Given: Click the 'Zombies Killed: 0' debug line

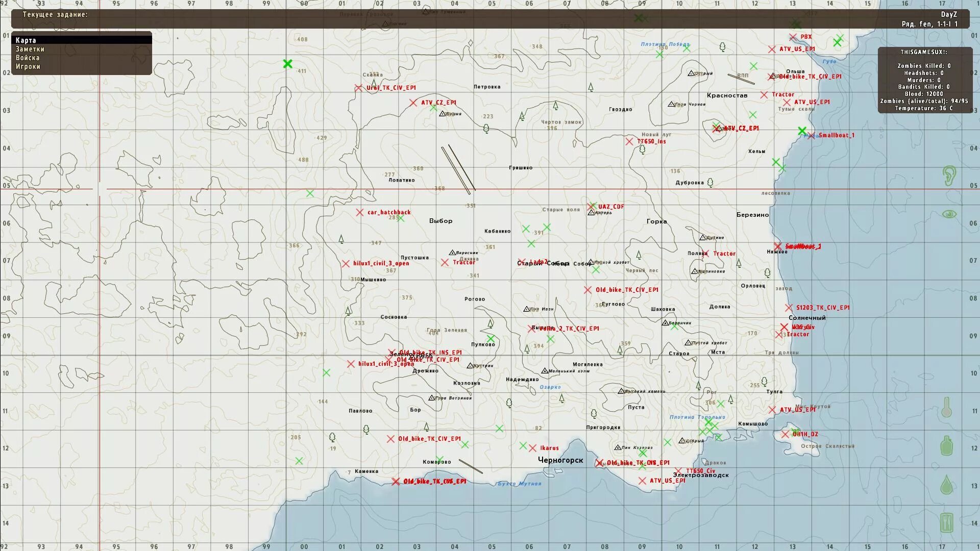Looking at the screenshot, I should coord(924,66).
